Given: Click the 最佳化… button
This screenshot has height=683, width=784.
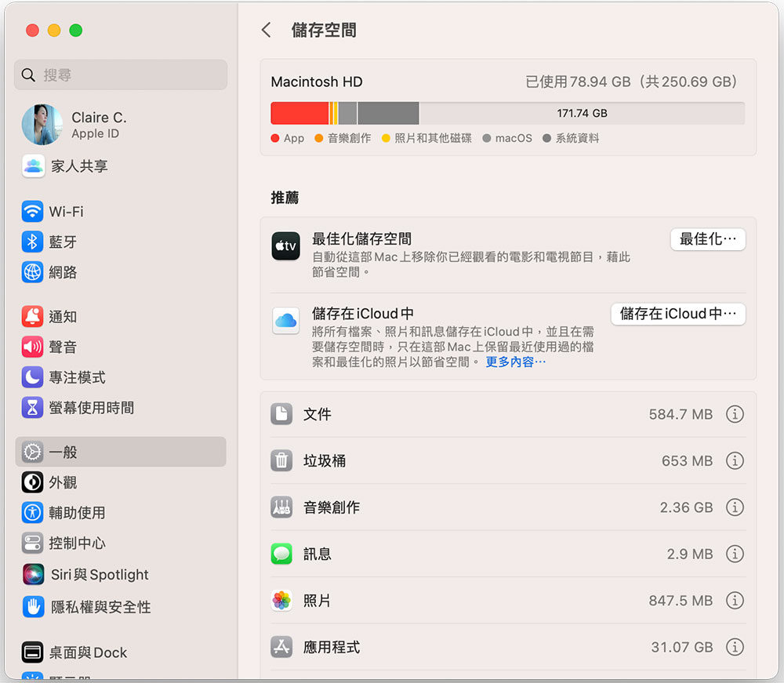Looking at the screenshot, I should [x=707, y=239].
